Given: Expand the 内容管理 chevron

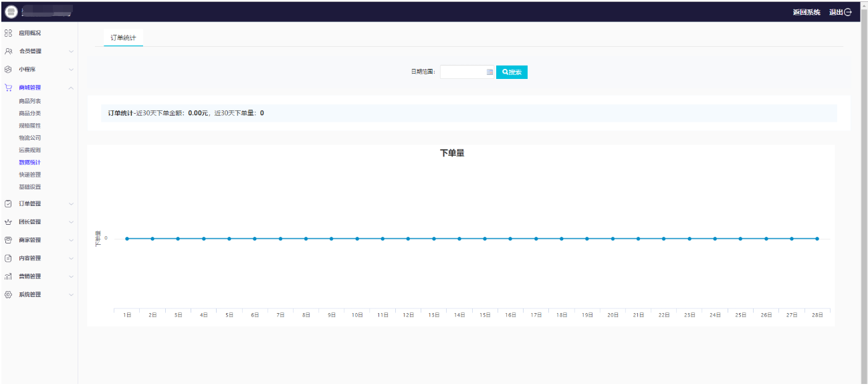Looking at the screenshot, I should coord(71,258).
